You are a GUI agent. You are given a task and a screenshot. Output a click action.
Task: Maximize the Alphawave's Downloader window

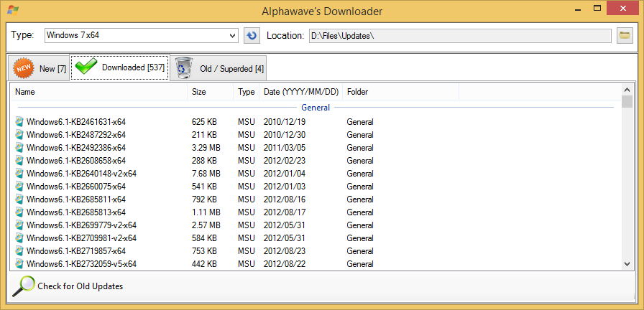597,8
